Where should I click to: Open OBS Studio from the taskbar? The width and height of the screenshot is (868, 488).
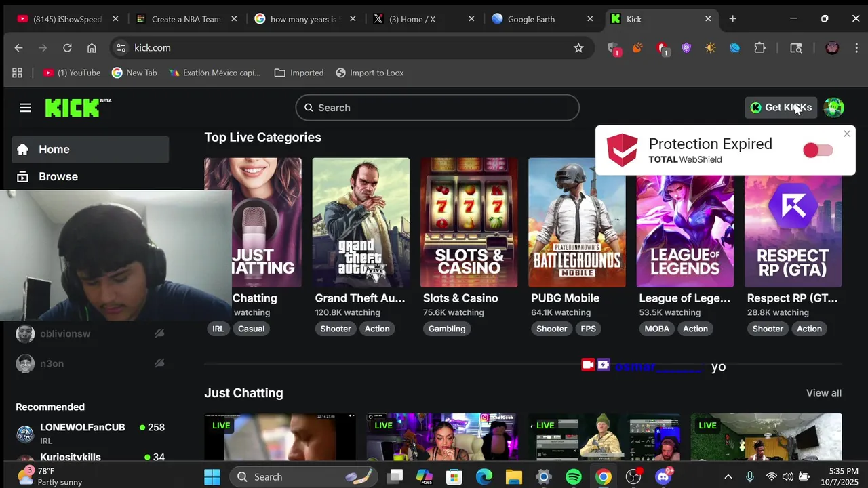(x=633, y=477)
